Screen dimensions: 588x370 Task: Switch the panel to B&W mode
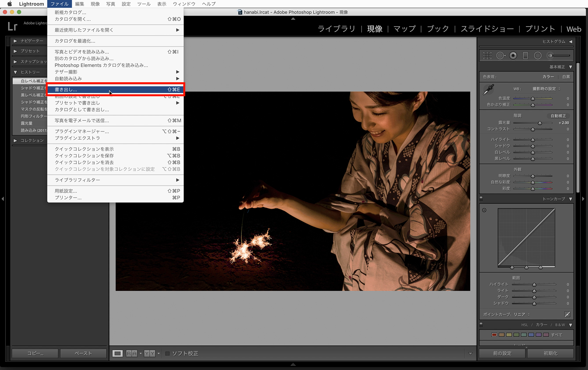pyautogui.click(x=560, y=325)
